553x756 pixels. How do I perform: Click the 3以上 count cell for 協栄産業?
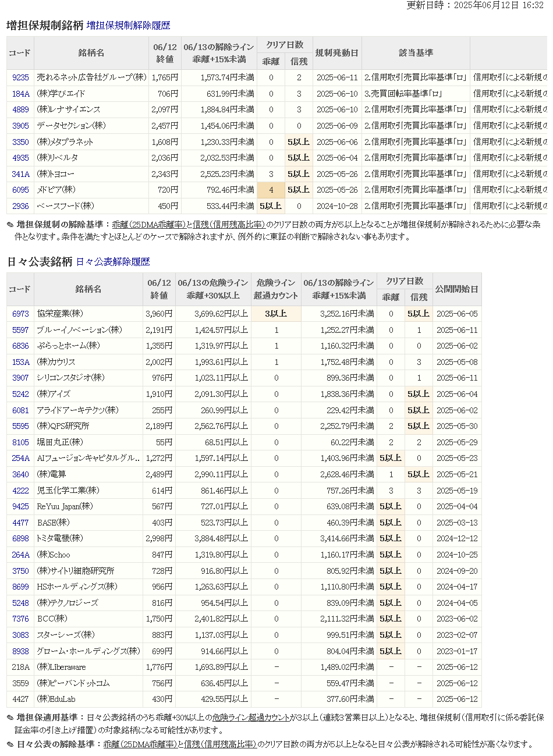coord(276,314)
